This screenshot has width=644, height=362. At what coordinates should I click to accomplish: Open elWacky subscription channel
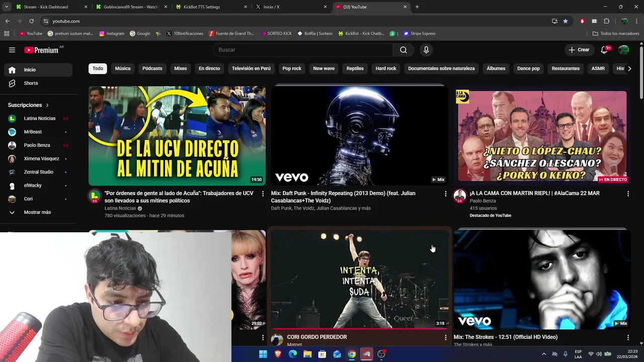(38, 186)
